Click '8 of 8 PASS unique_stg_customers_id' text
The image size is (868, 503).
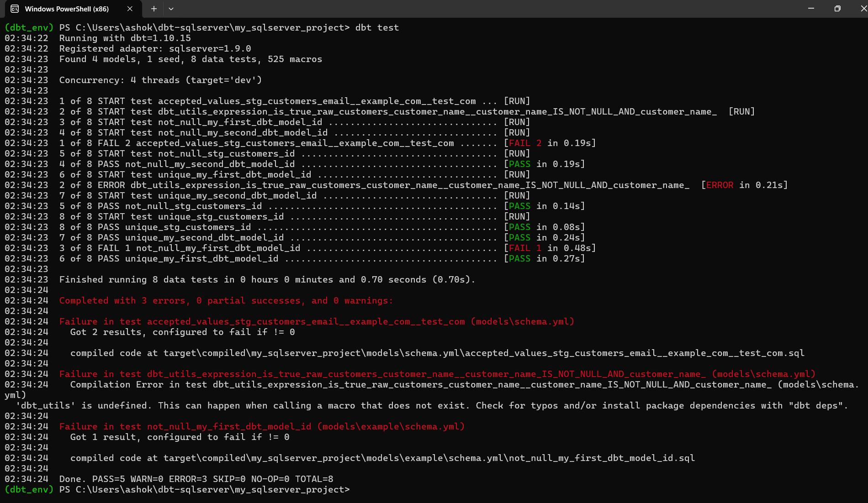[155, 227]
